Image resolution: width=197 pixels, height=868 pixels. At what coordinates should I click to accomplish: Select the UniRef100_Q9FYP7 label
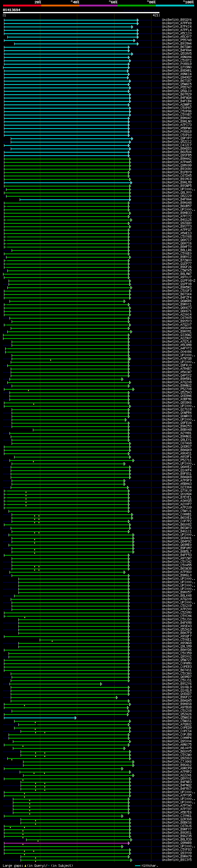point(177,139)
